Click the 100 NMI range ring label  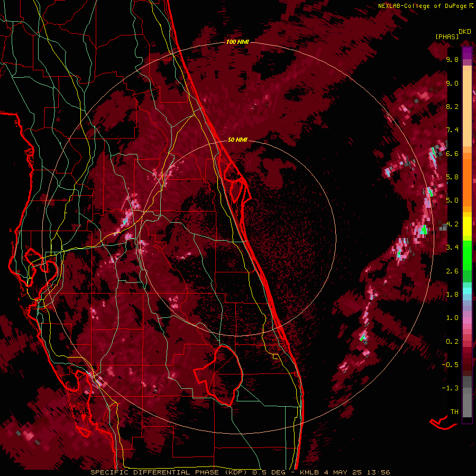point(237,42)
